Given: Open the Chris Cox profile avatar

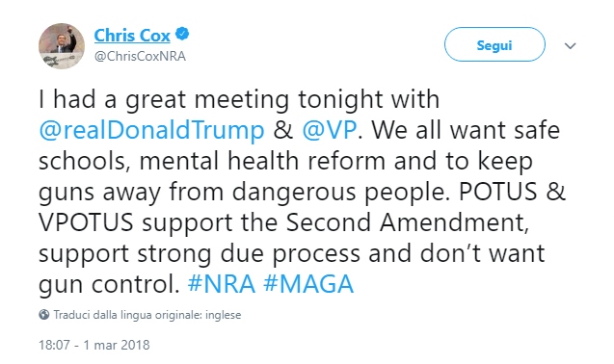Looking at the screenshot, I should 62,46.
